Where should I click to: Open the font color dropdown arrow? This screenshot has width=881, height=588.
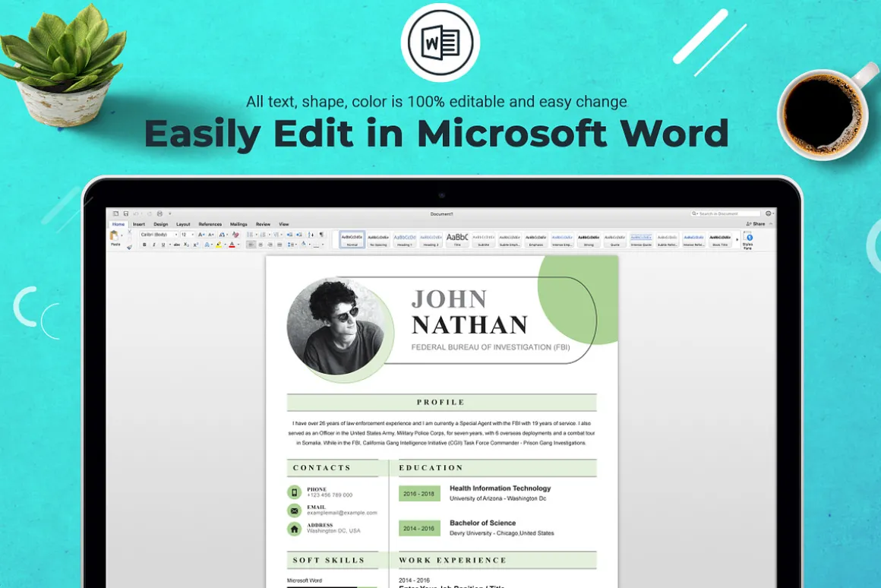[x=238, y=245]
